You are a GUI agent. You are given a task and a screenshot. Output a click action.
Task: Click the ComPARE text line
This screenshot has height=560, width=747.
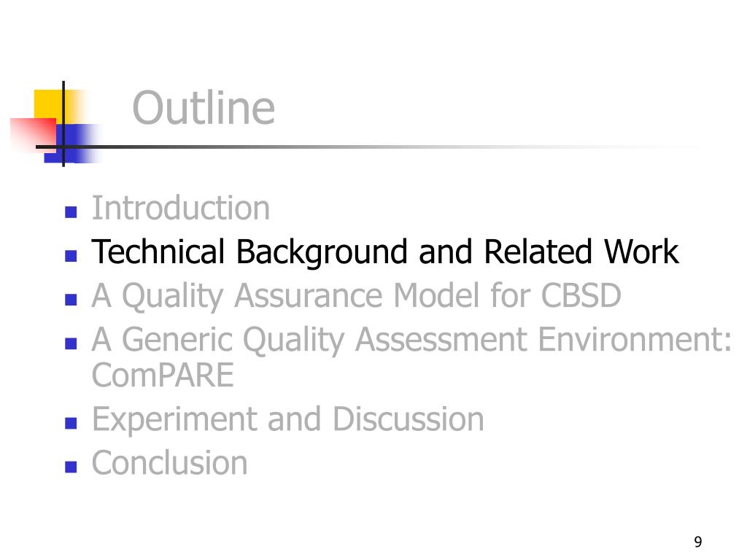click(163, 376)
